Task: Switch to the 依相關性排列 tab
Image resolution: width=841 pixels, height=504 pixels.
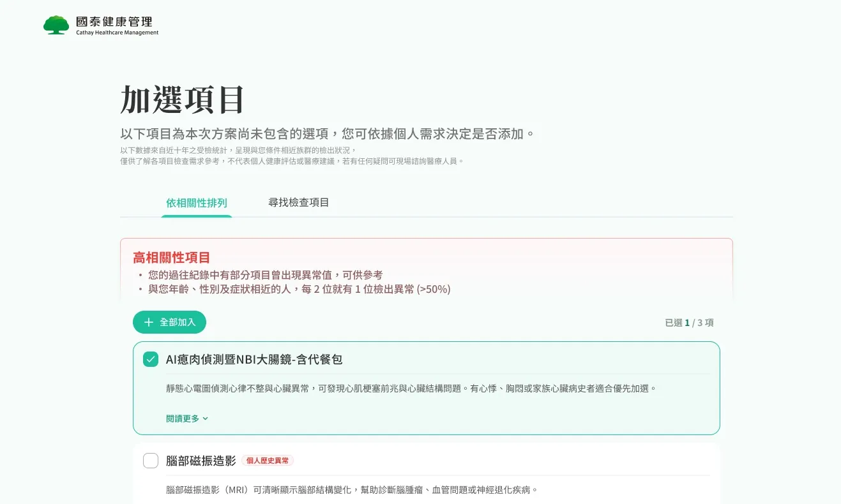Action: tap(197, 203)
